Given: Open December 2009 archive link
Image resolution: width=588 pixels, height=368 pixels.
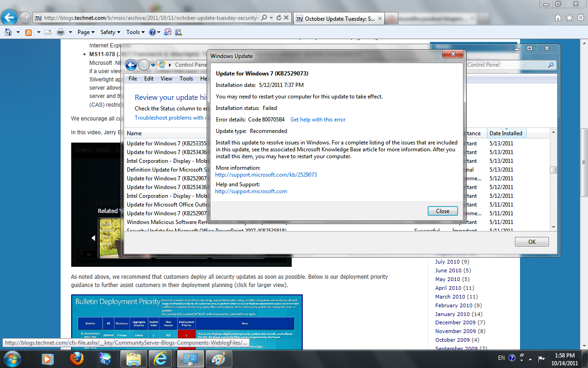Looking at the screenshot, I should click(x=455, y=322).
